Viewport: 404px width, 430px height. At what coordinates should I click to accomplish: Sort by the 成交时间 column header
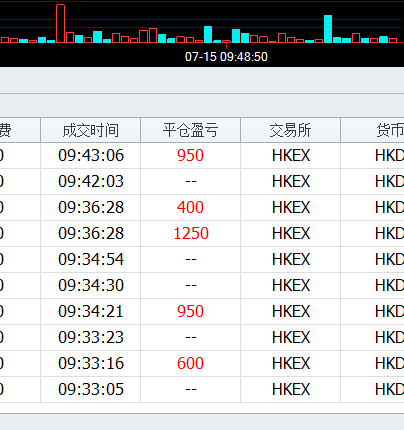tap(90, 130)
